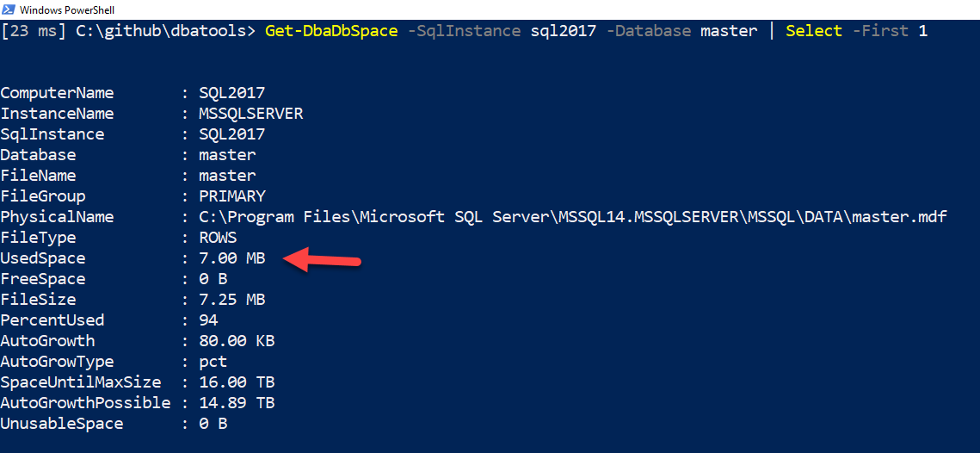Screen dimensions: 980x453
Task: Click the 14.89 TB AutoGrowthPossible value
Action: [237, 403]
